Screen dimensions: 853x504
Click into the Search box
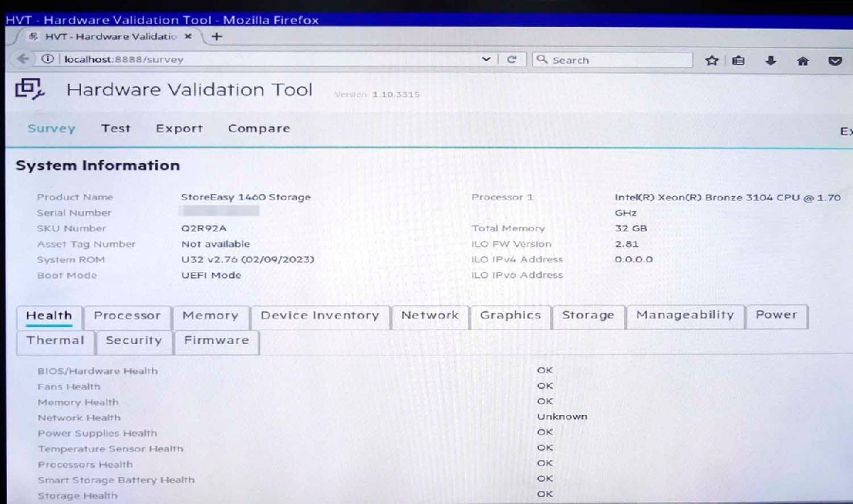[x=612, y=60]
